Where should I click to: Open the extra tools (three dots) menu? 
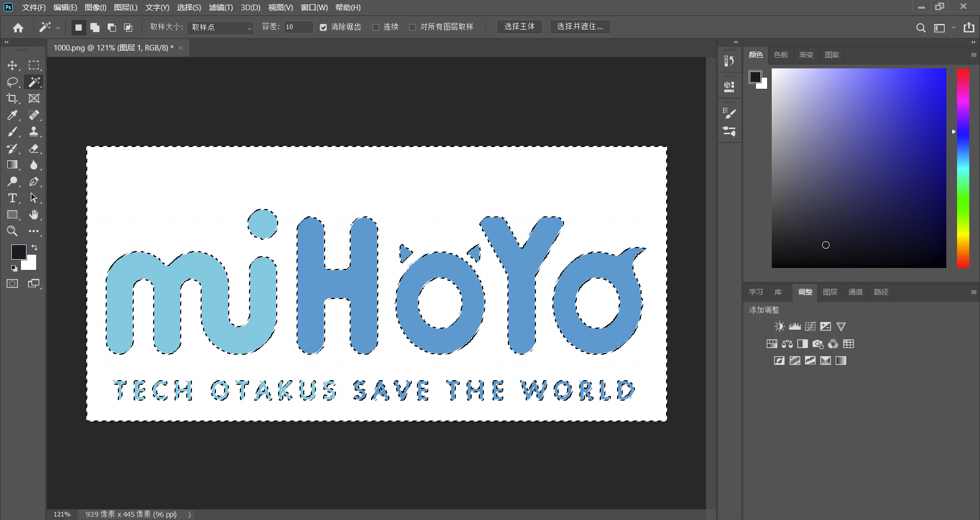tap(34, 231)
